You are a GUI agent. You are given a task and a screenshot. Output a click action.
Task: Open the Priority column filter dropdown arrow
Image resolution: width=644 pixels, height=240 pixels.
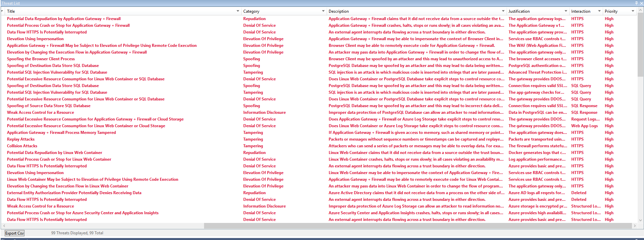click(x=633, y=11)
